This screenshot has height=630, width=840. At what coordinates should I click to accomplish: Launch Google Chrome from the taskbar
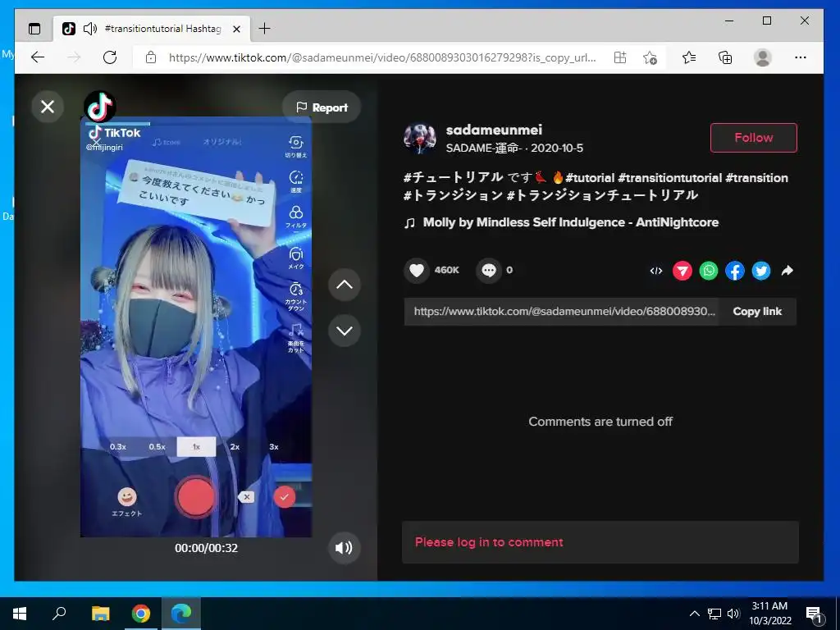(141, 614)
